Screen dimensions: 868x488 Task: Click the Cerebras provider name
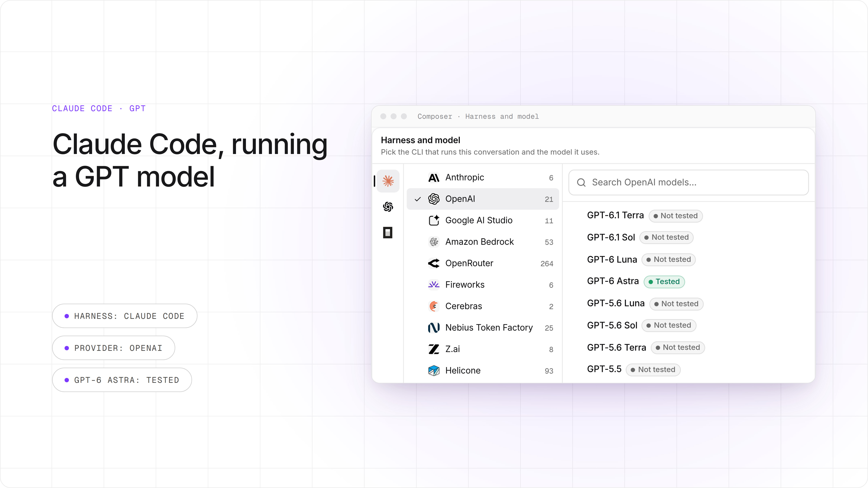pyautogui.click(x=463, y=306)
